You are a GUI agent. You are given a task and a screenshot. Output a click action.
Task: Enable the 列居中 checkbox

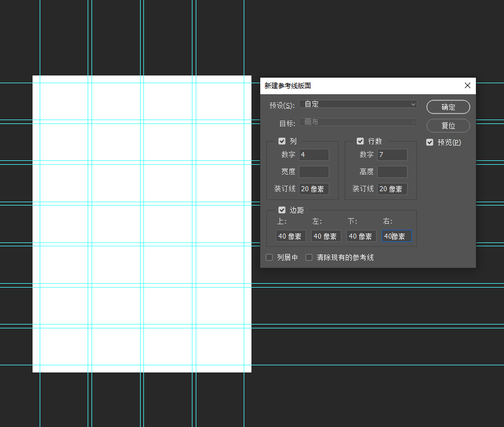click(270, 257)
